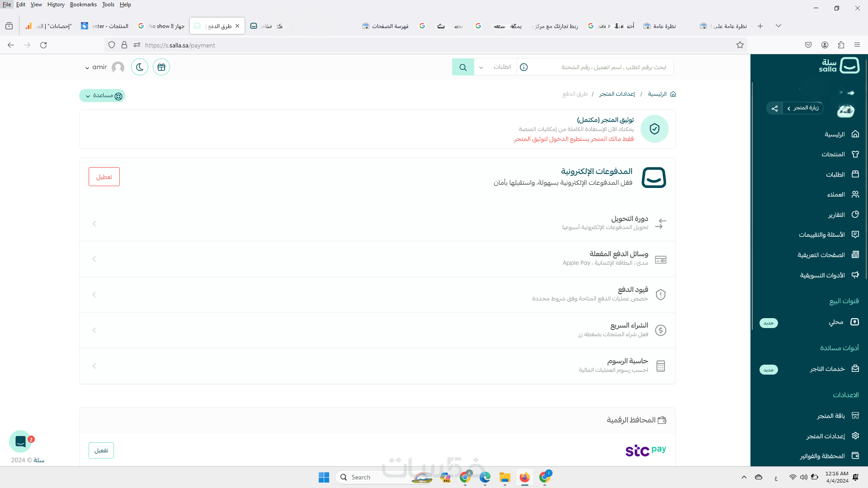Screen dimensions: 868x488
Task: Click the دورة التحويل transfer arrows icon
Action: [x=660, y=224]
